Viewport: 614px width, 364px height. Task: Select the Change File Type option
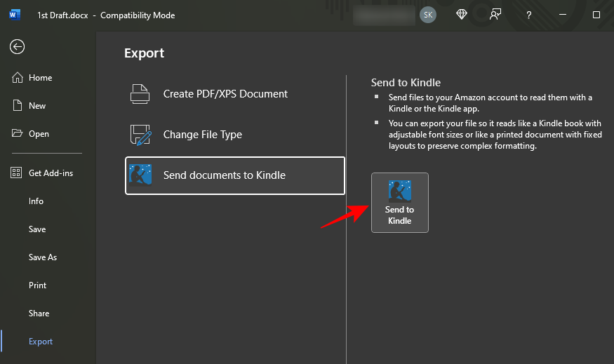click(x=235, y=135)
